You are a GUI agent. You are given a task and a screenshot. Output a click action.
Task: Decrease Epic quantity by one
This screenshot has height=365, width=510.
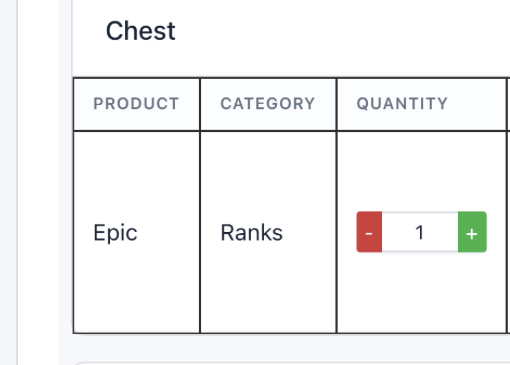[369, 232]
